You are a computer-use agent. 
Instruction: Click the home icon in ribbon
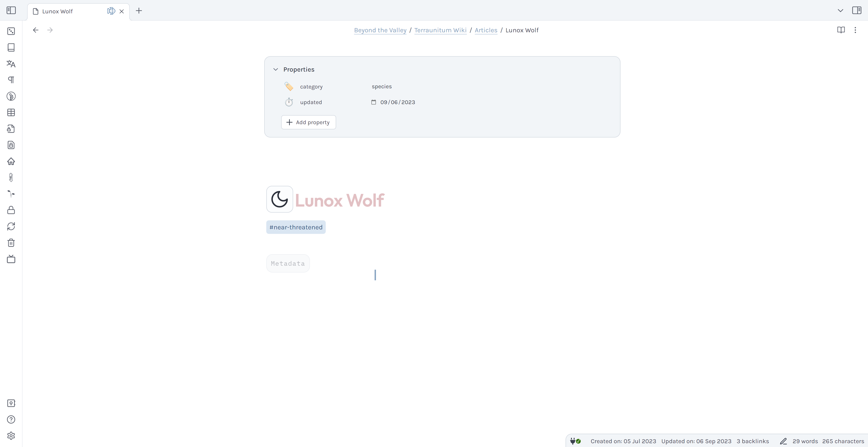pos(11,161)
